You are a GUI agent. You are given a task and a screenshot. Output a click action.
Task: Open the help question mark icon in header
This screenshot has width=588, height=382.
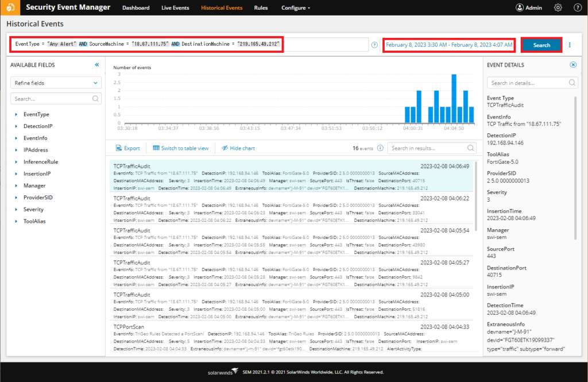(578, 7)
